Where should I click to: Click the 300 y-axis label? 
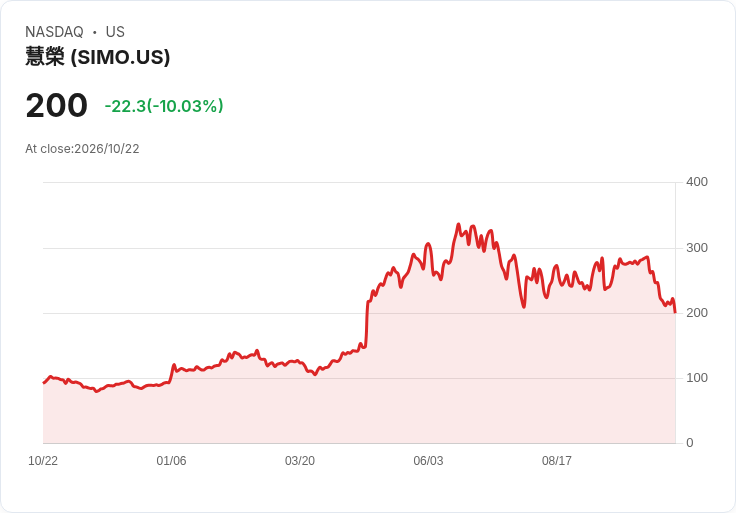697,248
